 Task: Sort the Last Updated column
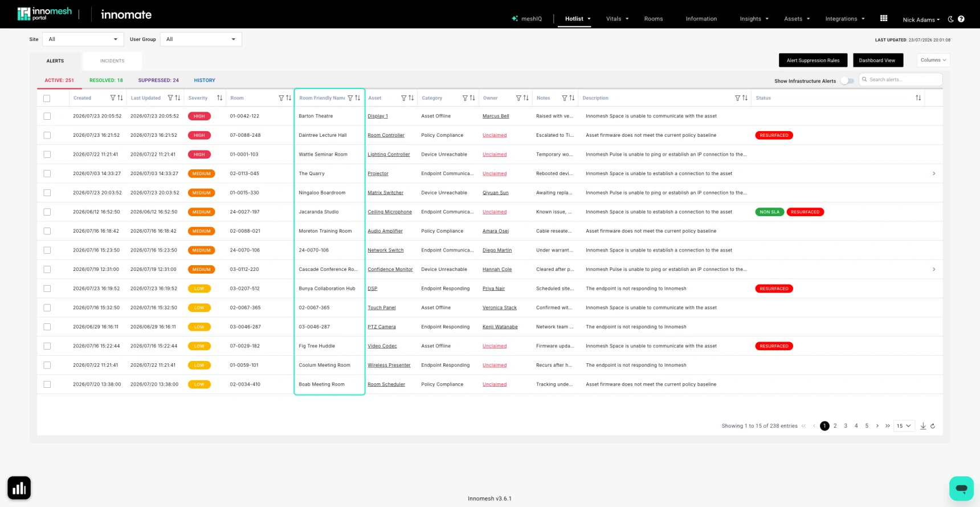(178, 98)
